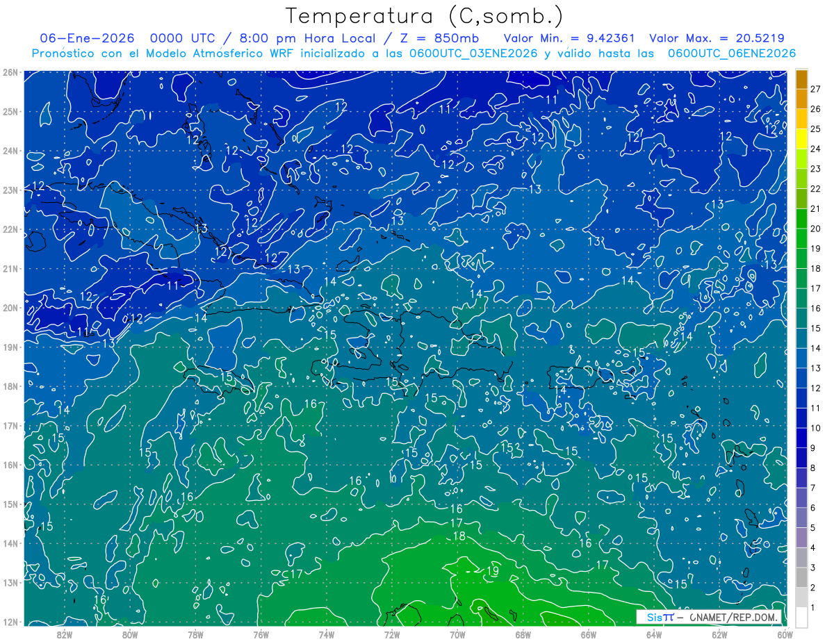
Task: Click the longitude axis label "70W"
Action: [x=457, y=635]
